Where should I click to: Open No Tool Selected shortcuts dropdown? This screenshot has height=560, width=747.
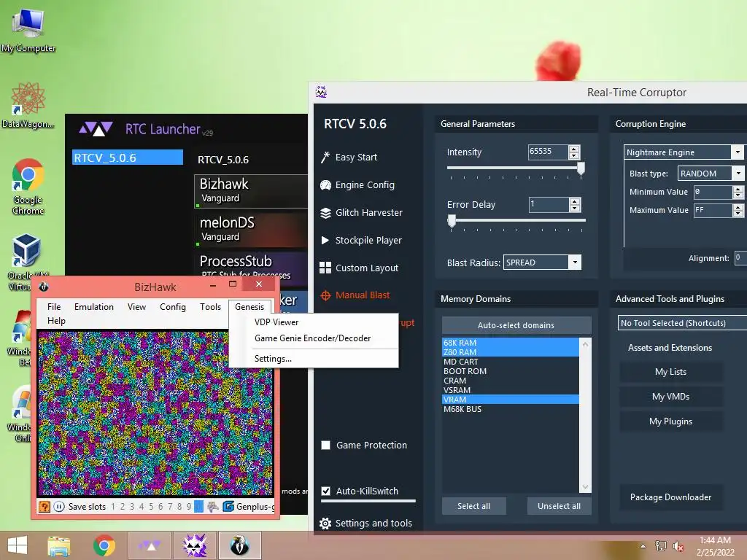coord(682,323)
